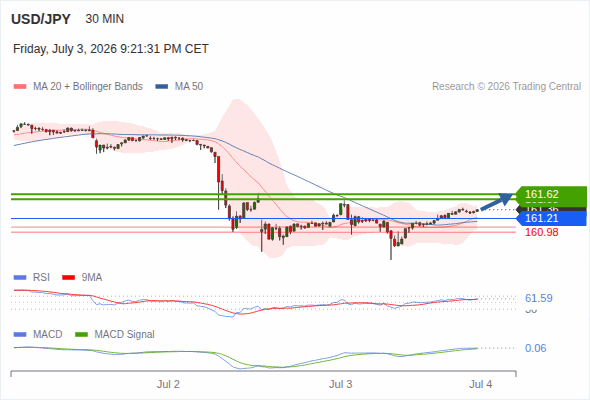Click the Jul 4 date axis label
Viewport: 590px width, 400px height.
pos(481,384)
